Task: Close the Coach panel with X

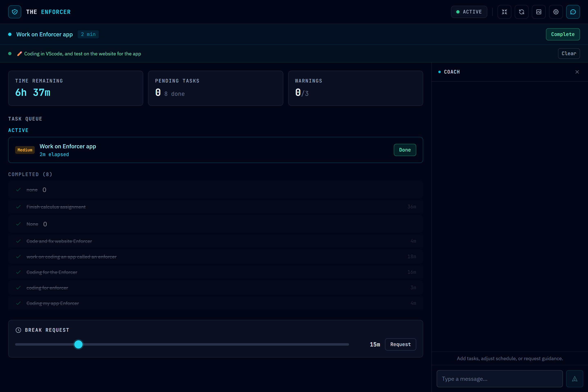Action: point(577,72)
